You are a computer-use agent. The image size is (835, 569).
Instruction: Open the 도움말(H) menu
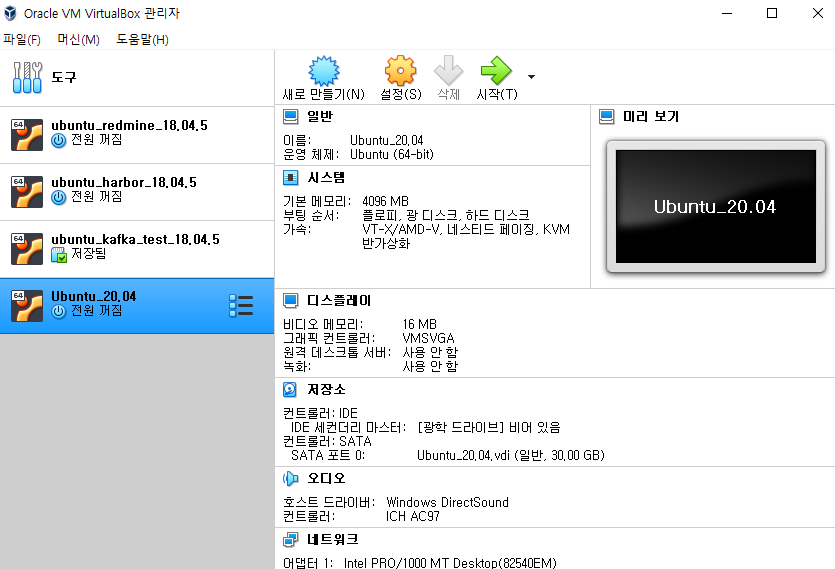point(142,39)
